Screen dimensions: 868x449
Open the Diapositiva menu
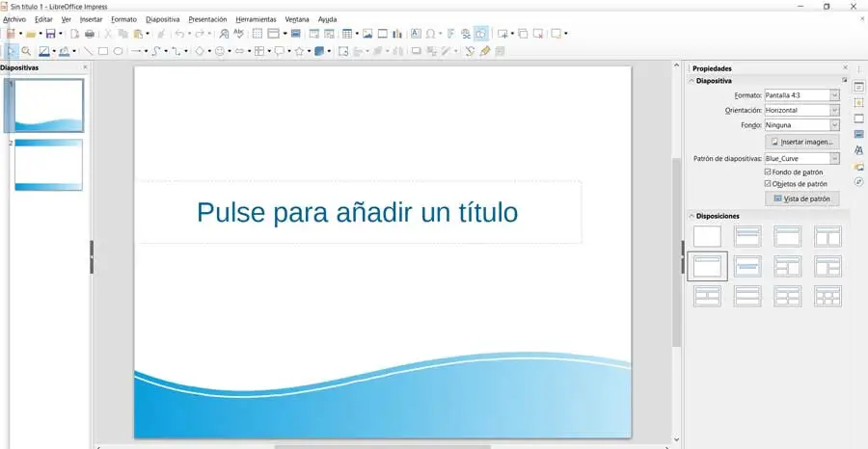tap(163, 19)
